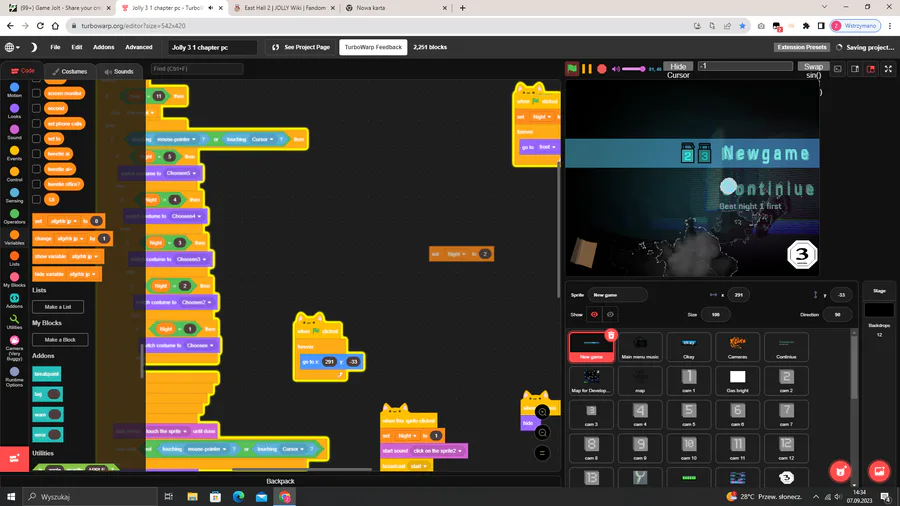Stop the project with red stop button
Image resolution: width=900 pixels, height=506 pixels.
coord(602,69)
